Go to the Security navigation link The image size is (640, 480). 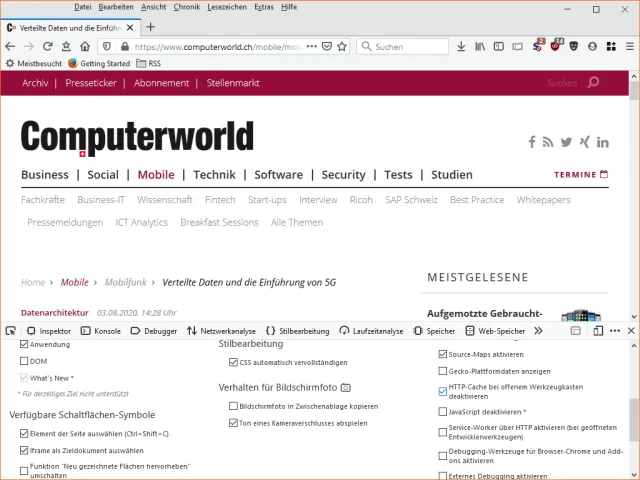click(343, 174)
